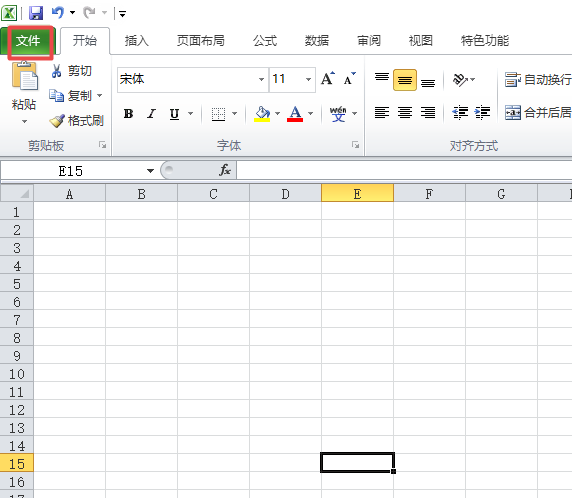Click the Undo arrow icon
574x498 pixels.
(58, 13)
